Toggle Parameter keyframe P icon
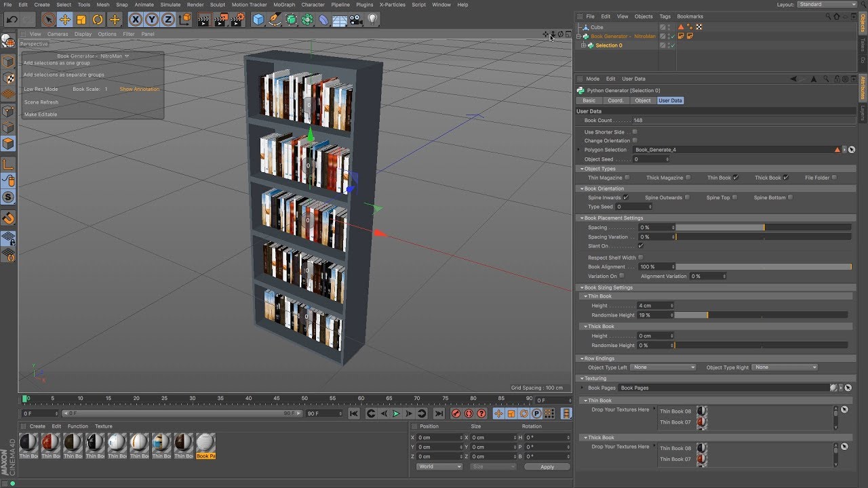Screen dimensions: 868x488 click(536, 413)
